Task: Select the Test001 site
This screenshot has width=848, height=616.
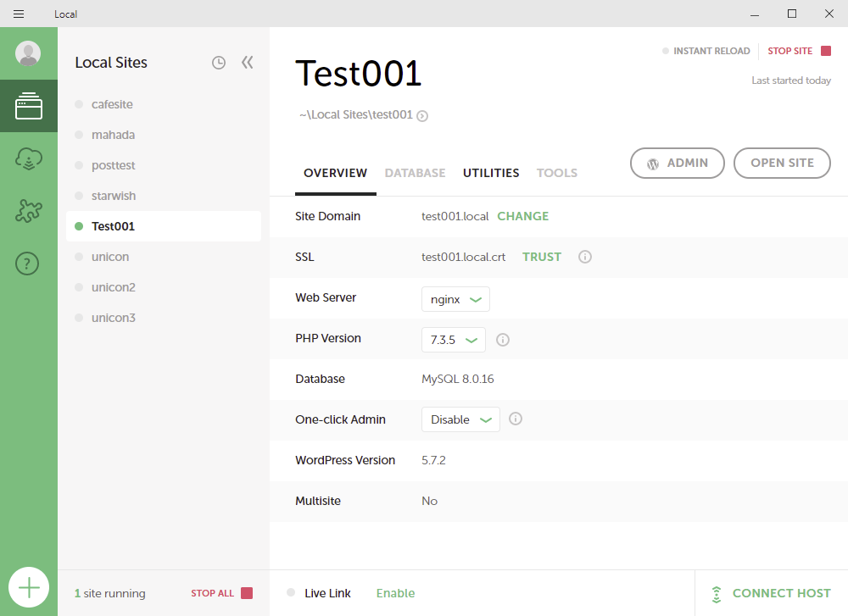Action: coord(164,226)
